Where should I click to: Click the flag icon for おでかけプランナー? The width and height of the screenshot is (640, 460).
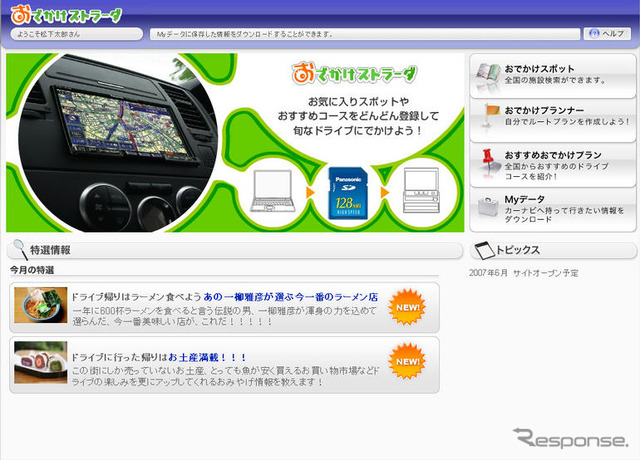(488, 115)
